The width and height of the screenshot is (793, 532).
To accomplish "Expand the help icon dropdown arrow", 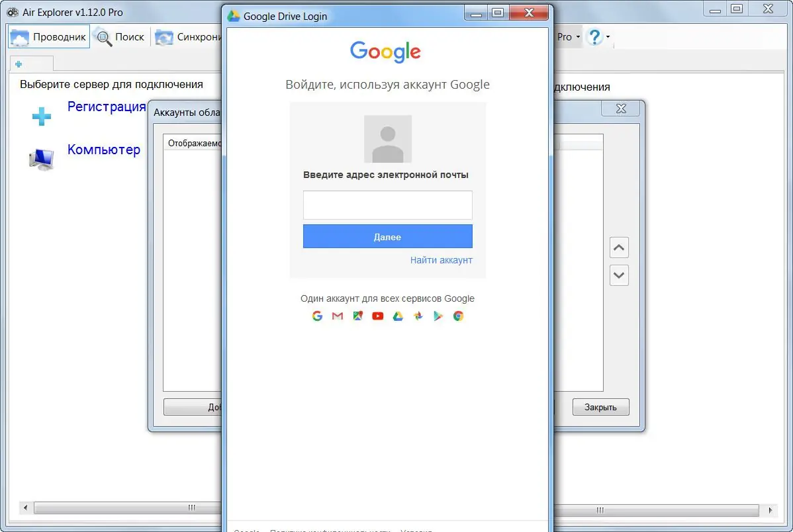I will click(608, 37).
